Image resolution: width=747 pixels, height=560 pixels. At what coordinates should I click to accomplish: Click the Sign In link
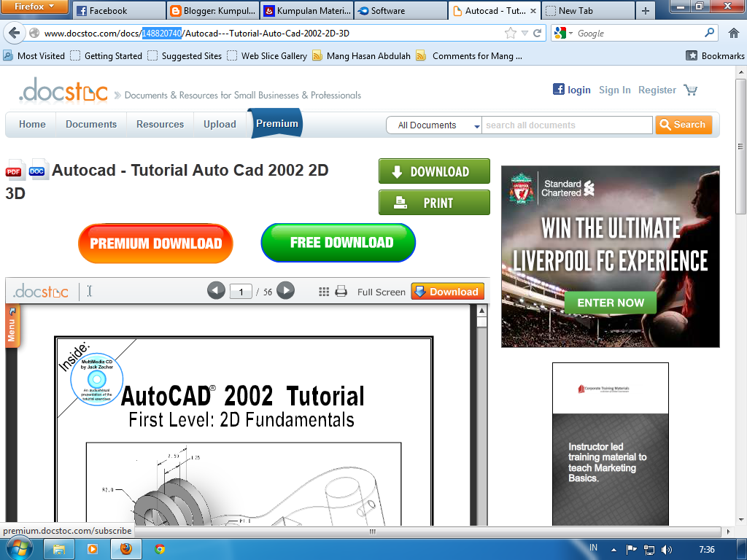click(614, 90)
